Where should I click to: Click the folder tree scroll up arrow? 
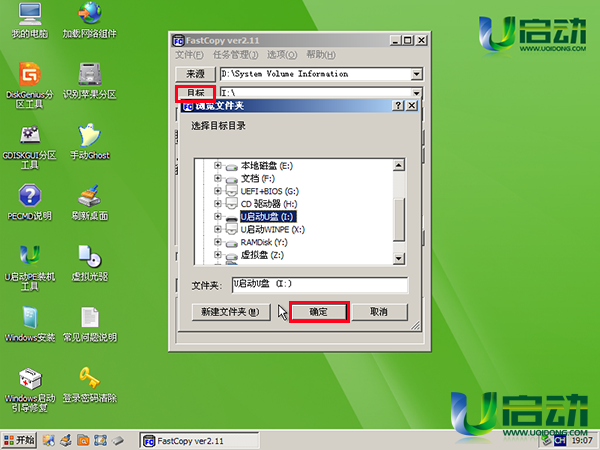(399, 165)
